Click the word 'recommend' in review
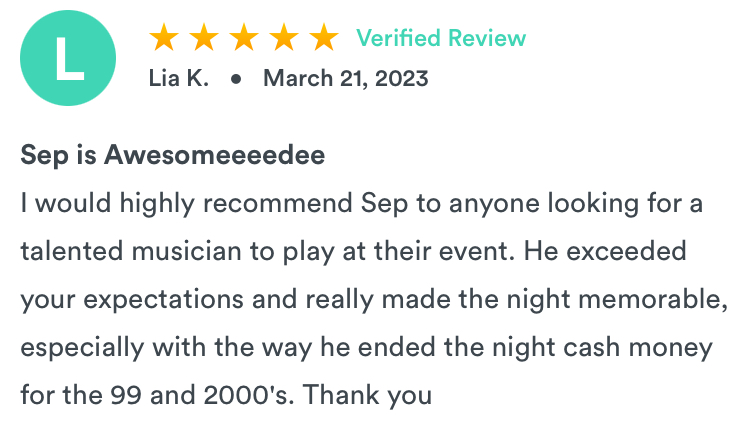The height and width of the screenshot is (423, 750). tap(278, 203)
